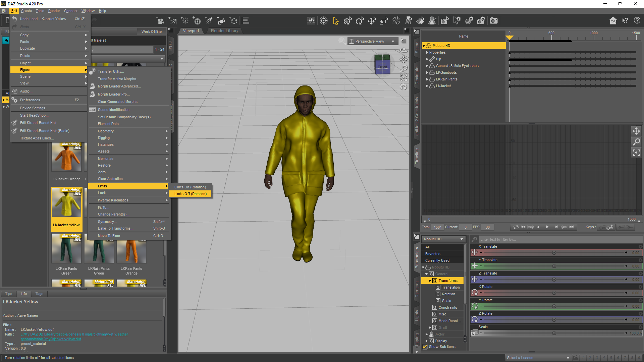This screenshot has width=644, height=362.
Task: Select the Scale tool
Action: click(x=384, y=21)
